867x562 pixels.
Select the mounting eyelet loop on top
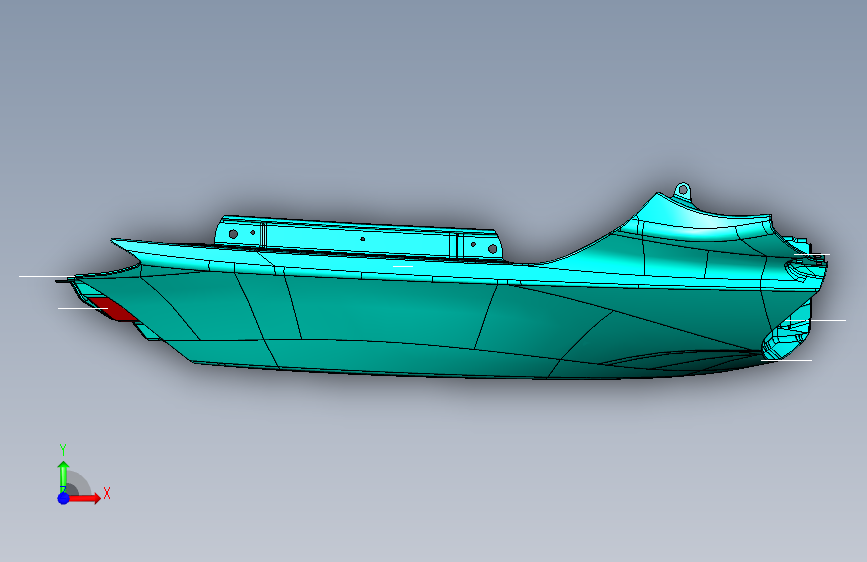pos(683,190)
